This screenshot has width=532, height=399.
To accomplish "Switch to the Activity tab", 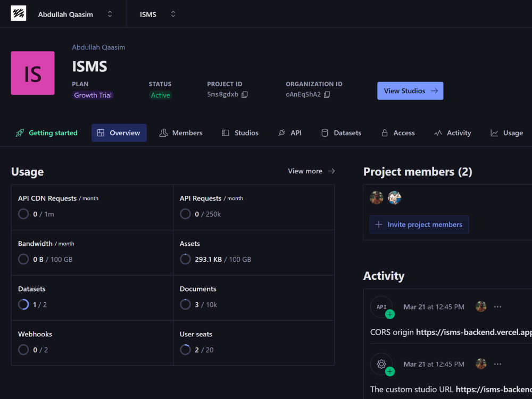I will point(453,133).
